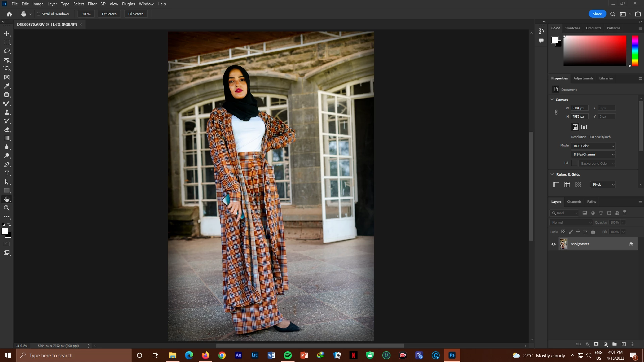Toggle the width-height link constraint icon
The width and height of the screenshot is (644, 362).
tap(556, 112)
